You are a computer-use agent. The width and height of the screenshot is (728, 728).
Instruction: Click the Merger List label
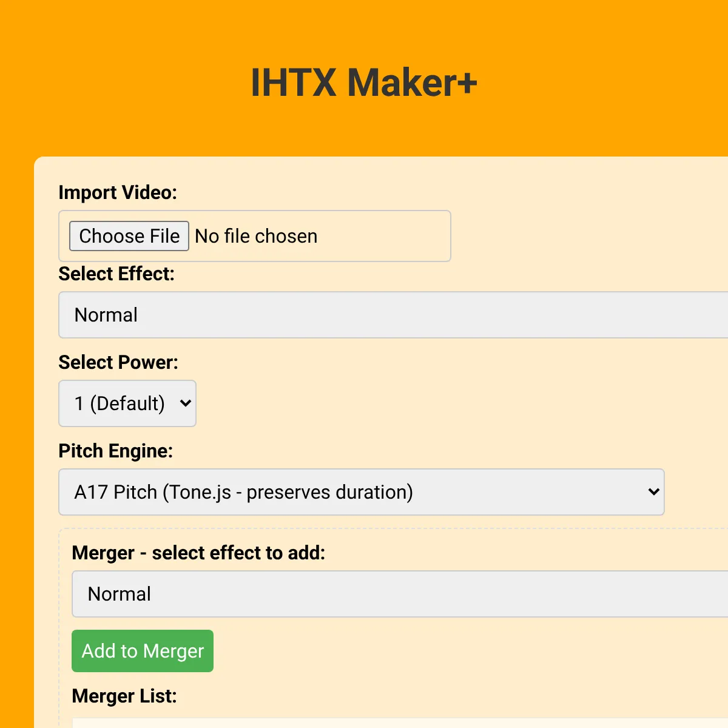click(124, 696)
